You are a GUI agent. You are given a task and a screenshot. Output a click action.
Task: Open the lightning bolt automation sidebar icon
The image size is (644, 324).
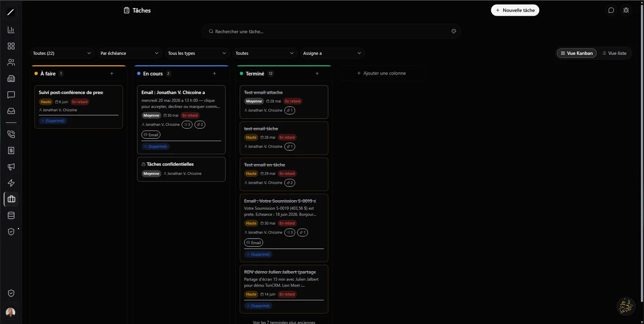(x=11, y=183)
